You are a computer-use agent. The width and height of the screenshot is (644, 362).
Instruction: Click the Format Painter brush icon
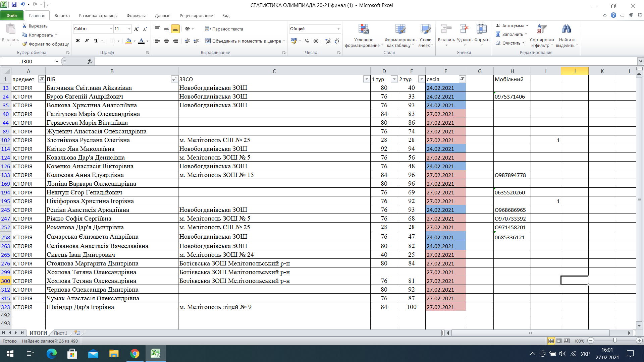pos(24,44)
